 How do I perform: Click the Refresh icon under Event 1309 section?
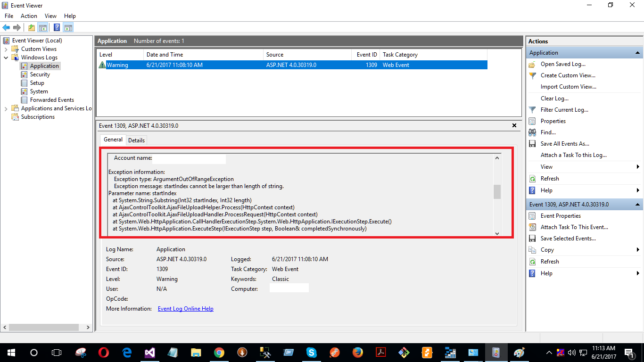532,262
